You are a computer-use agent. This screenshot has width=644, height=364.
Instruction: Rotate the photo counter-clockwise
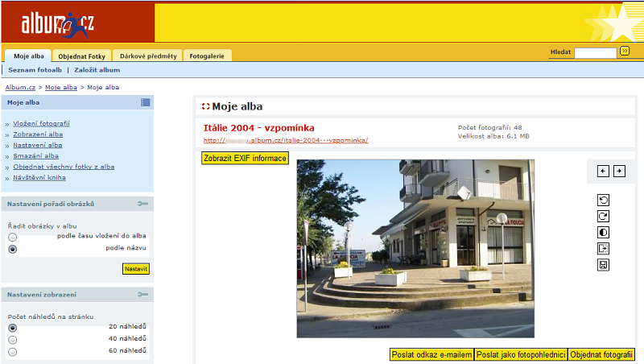pyautogui.click(x=603, y=200)
